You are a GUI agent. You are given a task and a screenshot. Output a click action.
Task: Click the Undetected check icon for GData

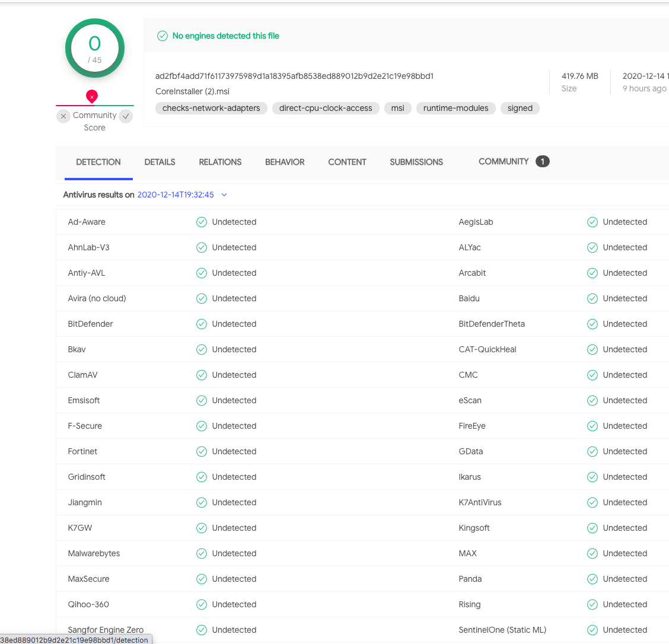592,452
